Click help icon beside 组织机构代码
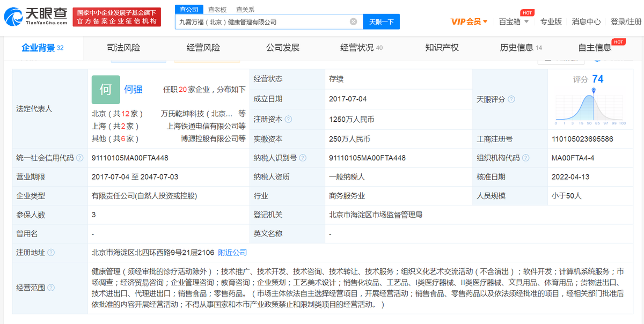 click(525, 158)
